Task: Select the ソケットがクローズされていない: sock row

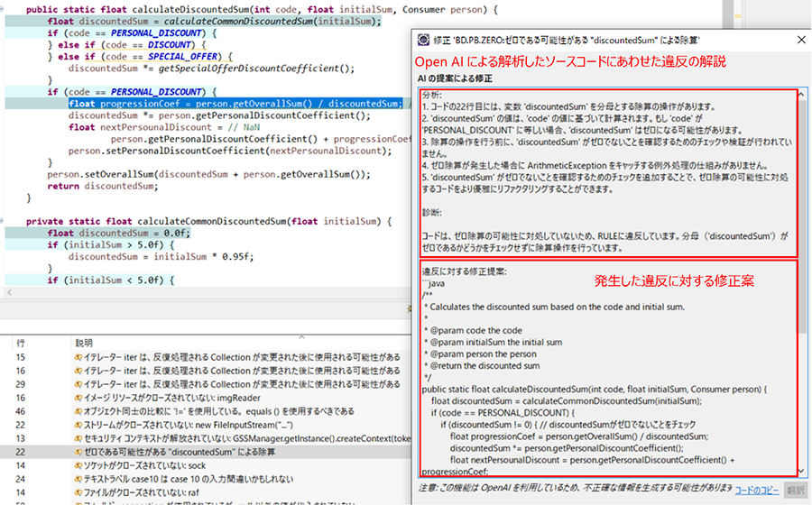Action: 206,465
